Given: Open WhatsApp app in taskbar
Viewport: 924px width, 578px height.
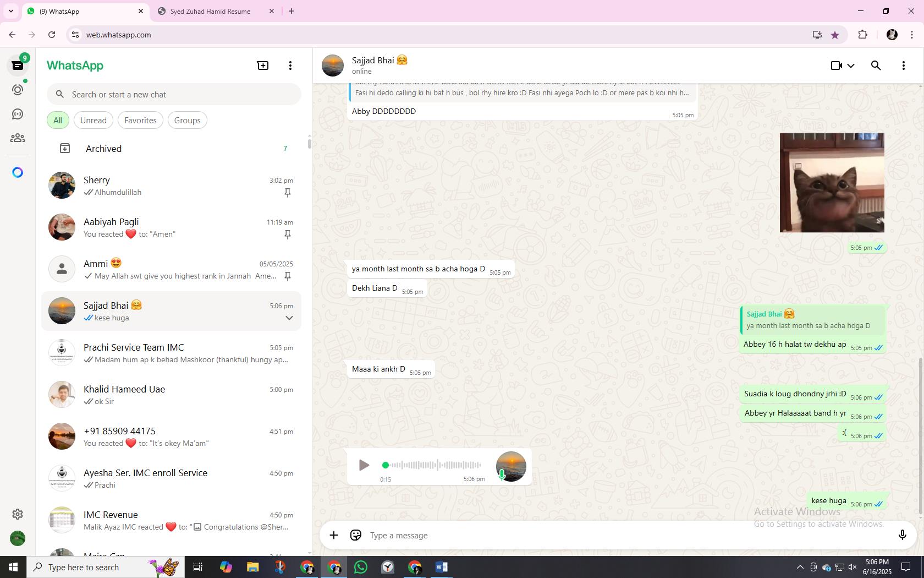Looking at the screenshot, I should point(361,567).
